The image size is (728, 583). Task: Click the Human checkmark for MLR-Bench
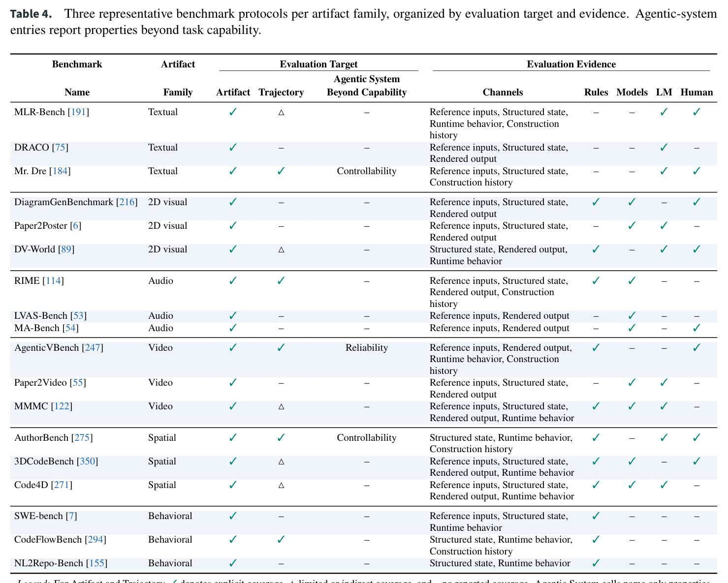(696, 112)
